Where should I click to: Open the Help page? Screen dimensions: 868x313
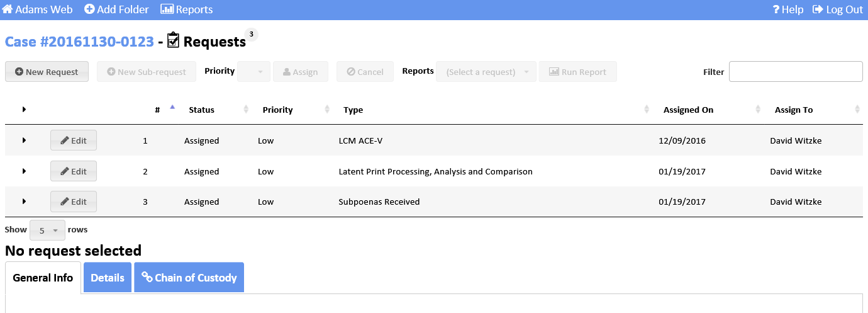click(x=787, y=9)
